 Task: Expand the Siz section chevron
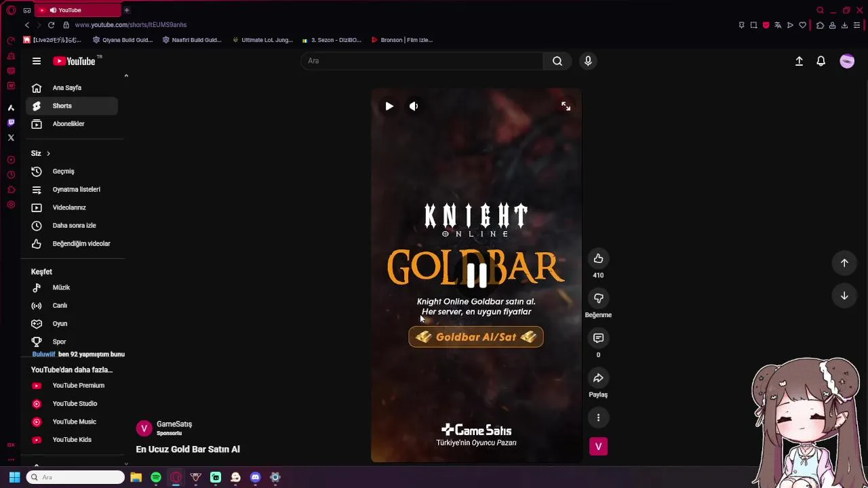[48, 154]
